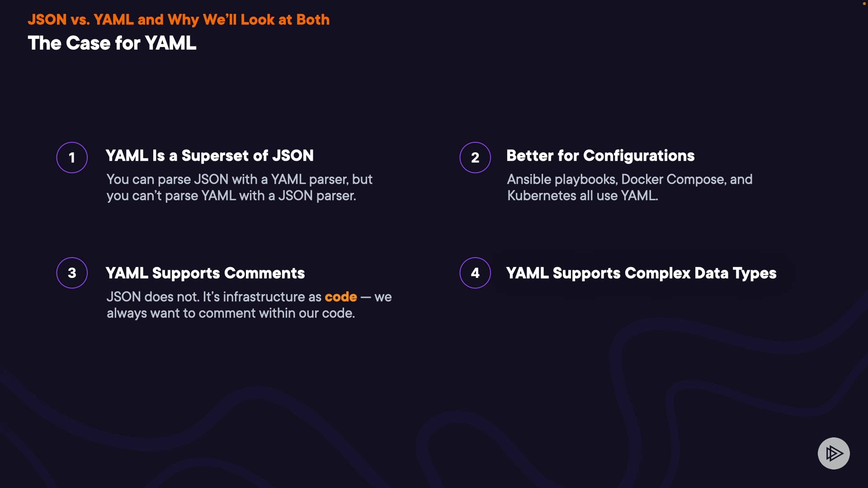This screenshot has width=868, height=488.
Task: Select the "YAML Is a Superset of JSON" heading
Action: point(209,156)
